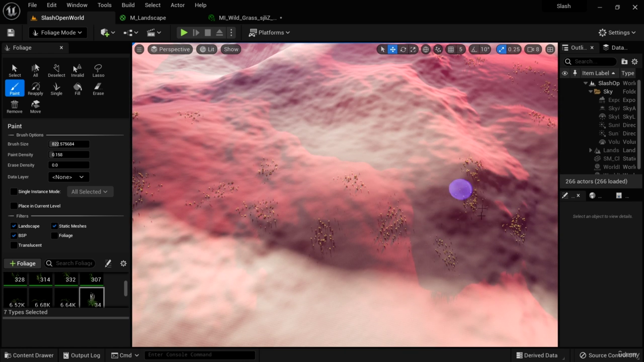Screen dimensions: 644x362
Task: Switch to the Data Layers panel tab
Action: click(x=615, y=48)
